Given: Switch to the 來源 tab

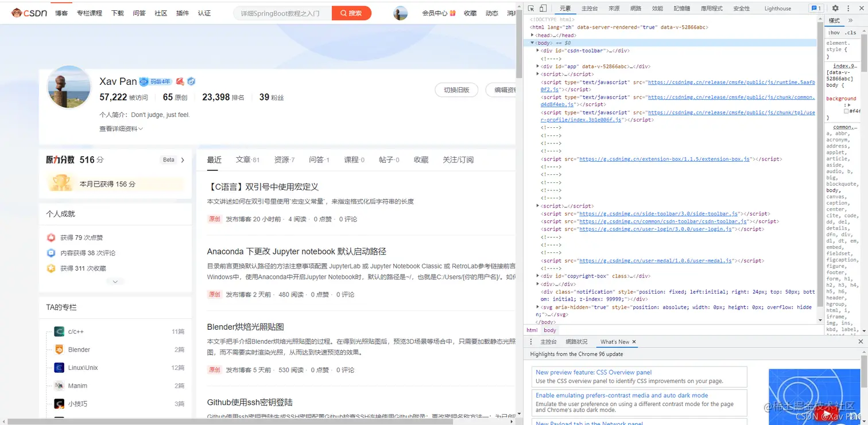Looking at the screenshot, I should click(x=614, y=9).
